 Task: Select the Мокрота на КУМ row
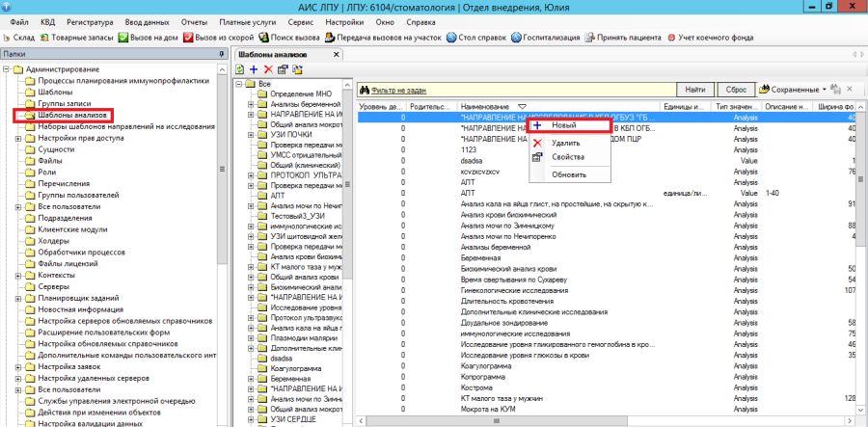(607, 410)
